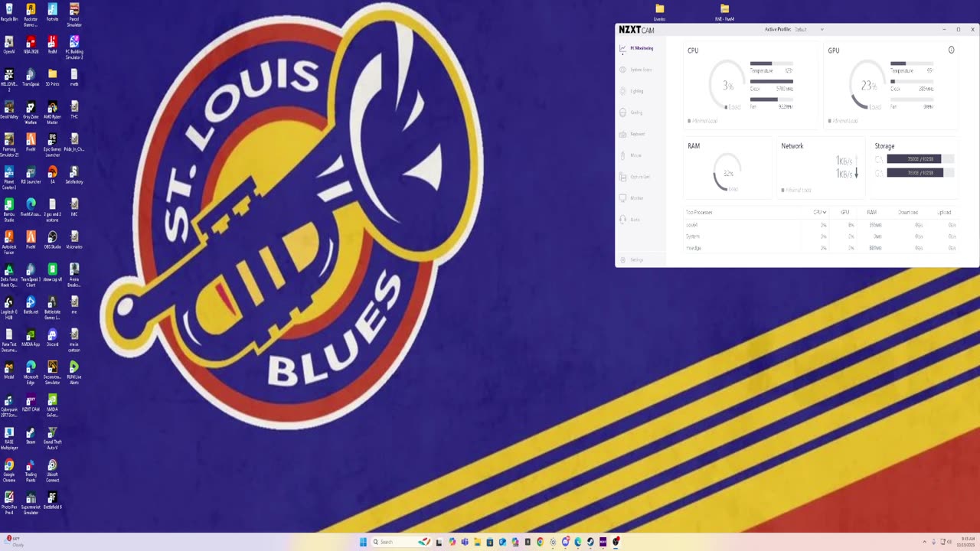Click the Windows Start button on taskbar
The height and width of the screenshot is (551, 980).
364,542
